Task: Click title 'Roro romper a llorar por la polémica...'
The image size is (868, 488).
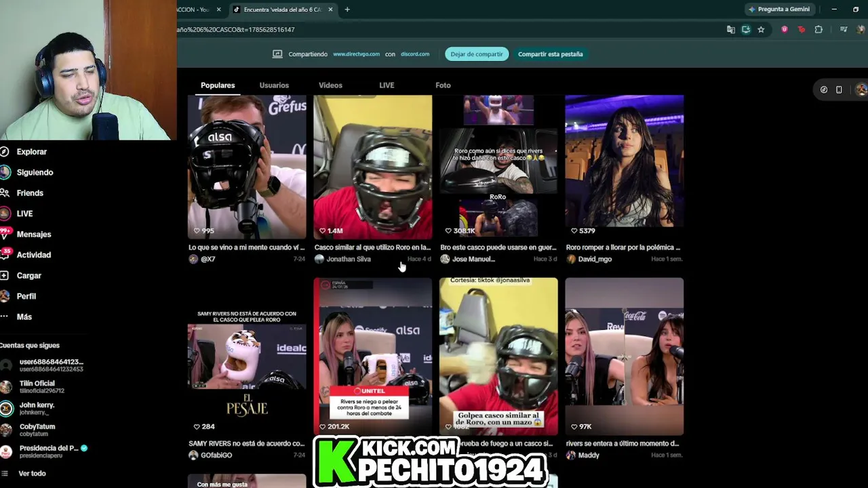Action: 623,247
